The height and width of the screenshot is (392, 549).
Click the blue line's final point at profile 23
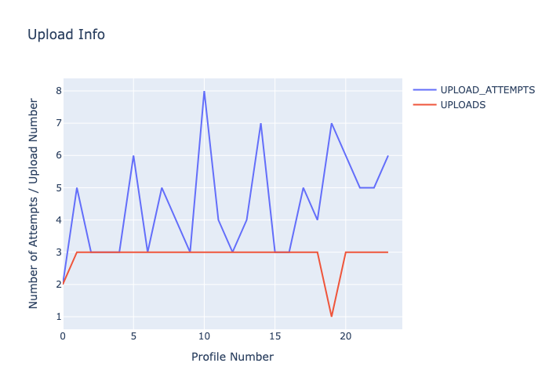pyautogui.click(x=387, y=155)
